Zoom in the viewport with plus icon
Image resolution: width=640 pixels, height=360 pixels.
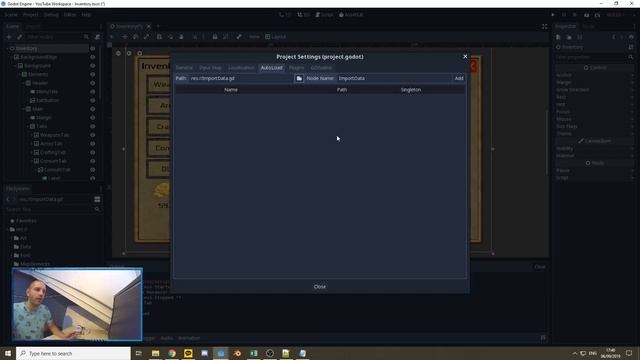pyautogui.click(x=140, y=53)
